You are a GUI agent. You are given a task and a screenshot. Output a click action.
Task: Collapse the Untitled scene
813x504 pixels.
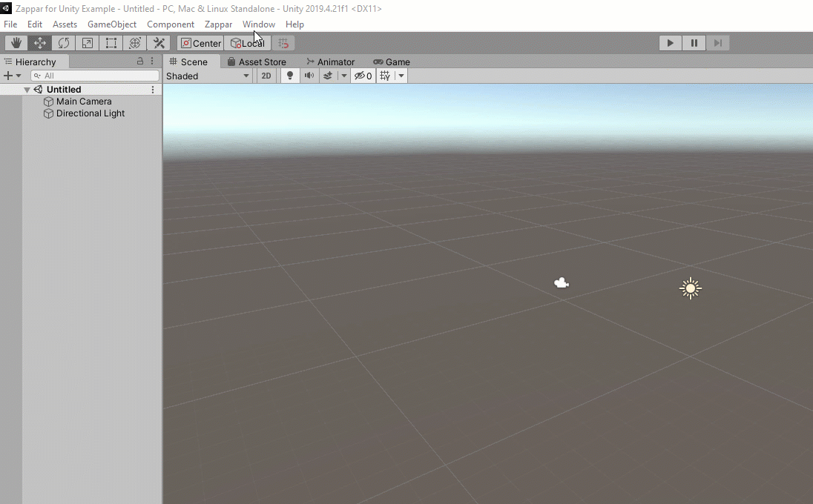[27, 90]
